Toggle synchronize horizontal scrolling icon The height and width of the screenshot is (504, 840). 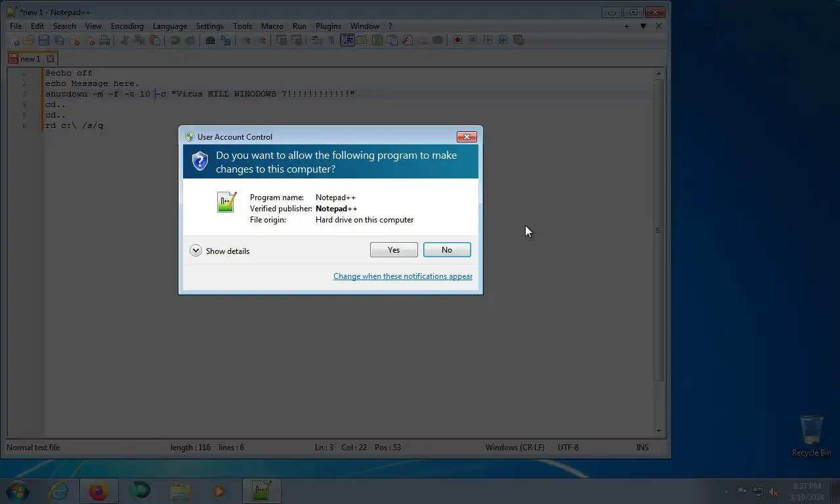[297, 40]
